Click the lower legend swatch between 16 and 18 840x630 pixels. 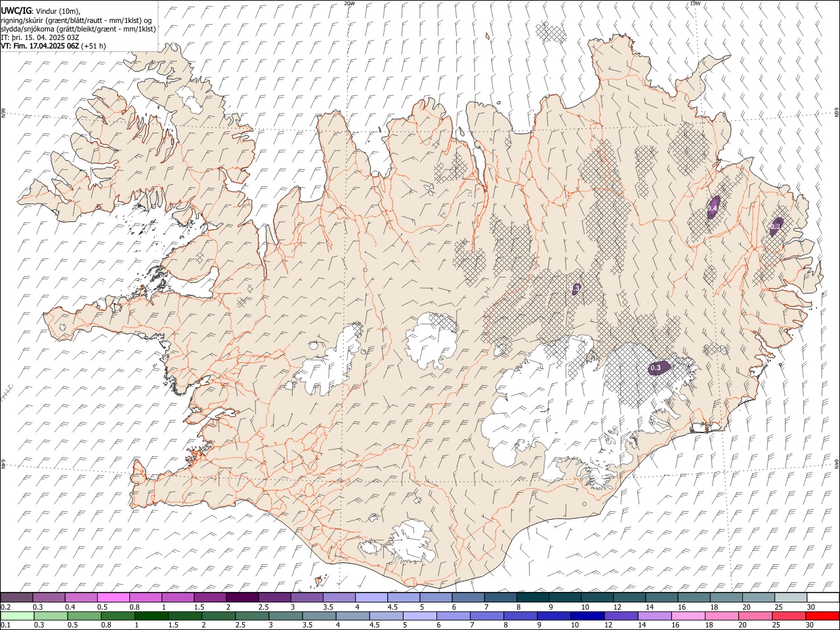tap(688, 616)
